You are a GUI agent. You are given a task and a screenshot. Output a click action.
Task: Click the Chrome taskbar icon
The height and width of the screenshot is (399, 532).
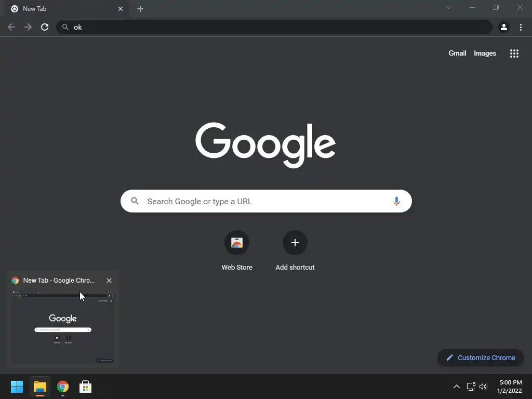point(63,387)
